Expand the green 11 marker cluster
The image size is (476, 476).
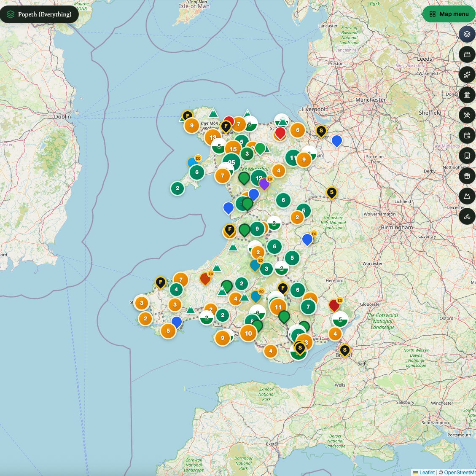click(293, 158)
